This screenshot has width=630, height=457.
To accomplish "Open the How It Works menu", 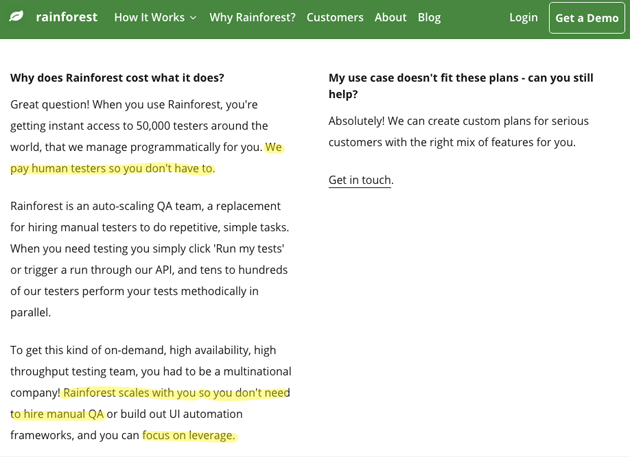I will [149, 17].
